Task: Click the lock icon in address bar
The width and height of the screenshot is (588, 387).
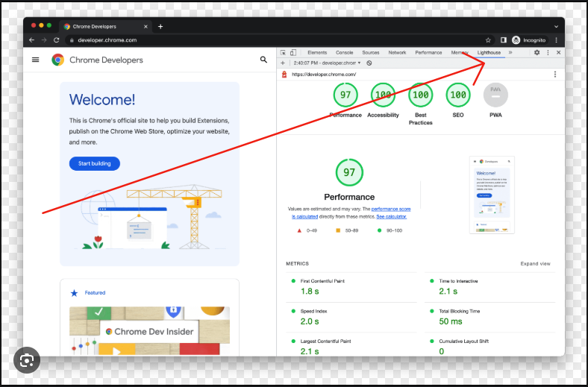Action: tap(72, 40)
